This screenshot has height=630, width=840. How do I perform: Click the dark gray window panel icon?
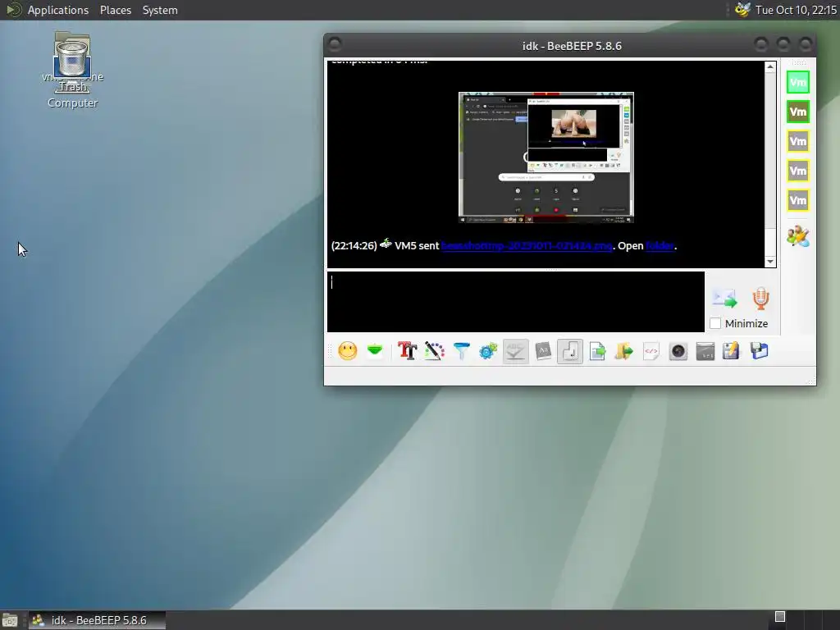point(705,351)
